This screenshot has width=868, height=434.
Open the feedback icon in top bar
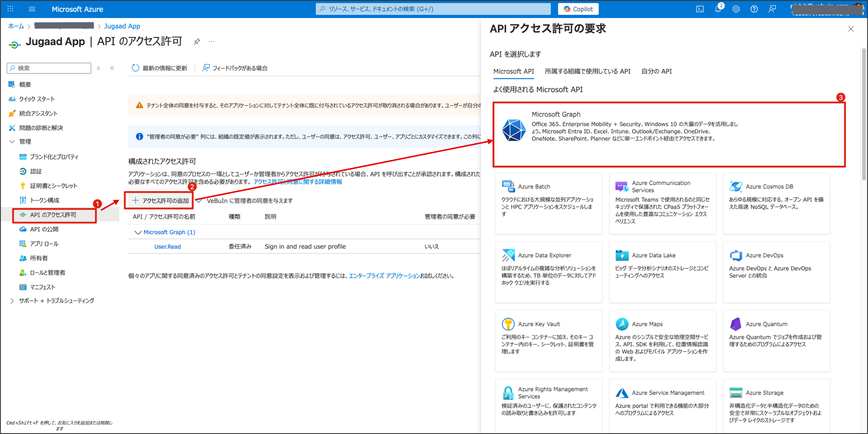tap(772, 9)
